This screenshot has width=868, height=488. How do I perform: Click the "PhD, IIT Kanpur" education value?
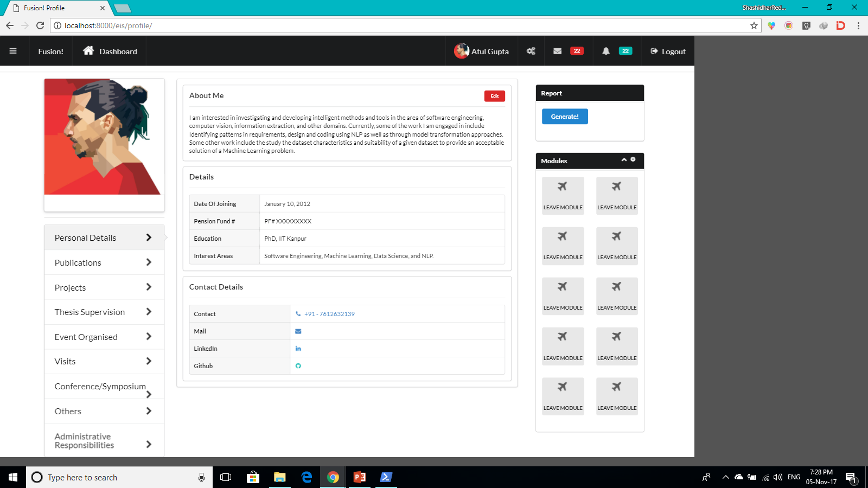click(285, 239)
